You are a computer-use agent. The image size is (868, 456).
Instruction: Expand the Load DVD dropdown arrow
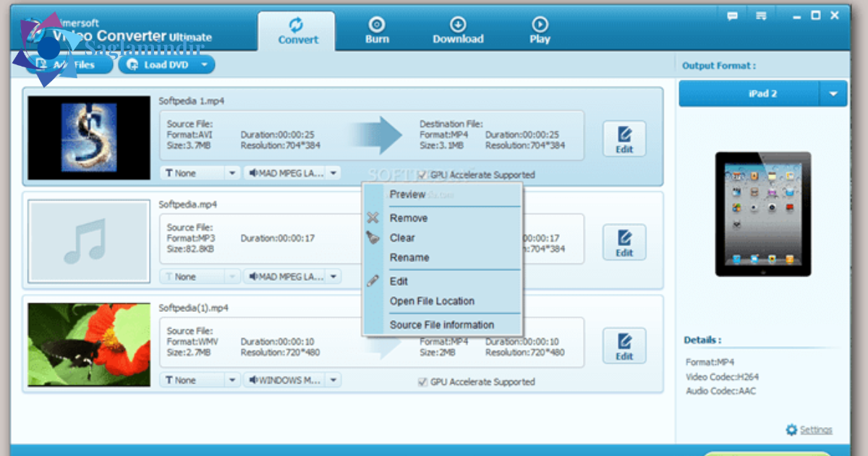(x=205, y=64)
